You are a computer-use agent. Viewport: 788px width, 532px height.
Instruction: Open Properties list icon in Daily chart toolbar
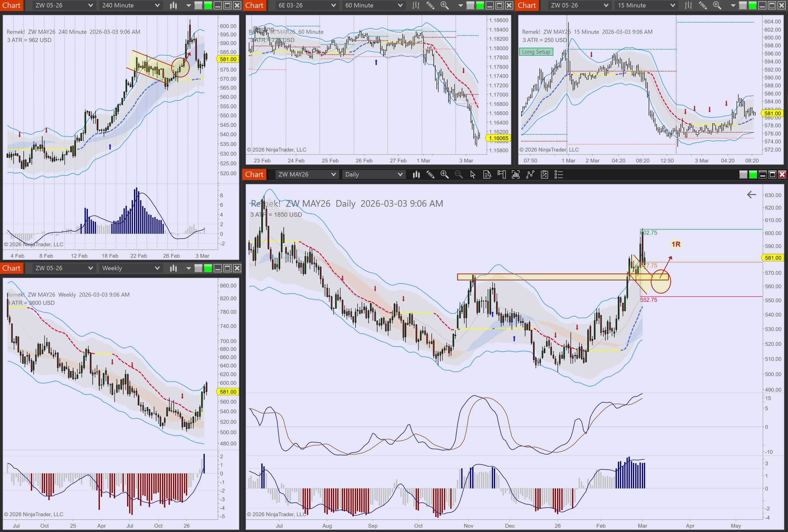[559, 175]
